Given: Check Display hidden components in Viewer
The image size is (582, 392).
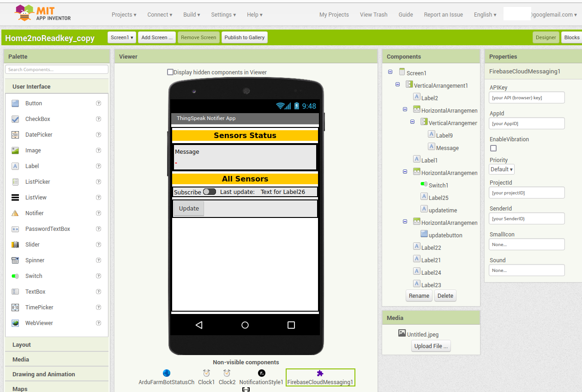Looking at the screenshot, I should click(170, 72).
